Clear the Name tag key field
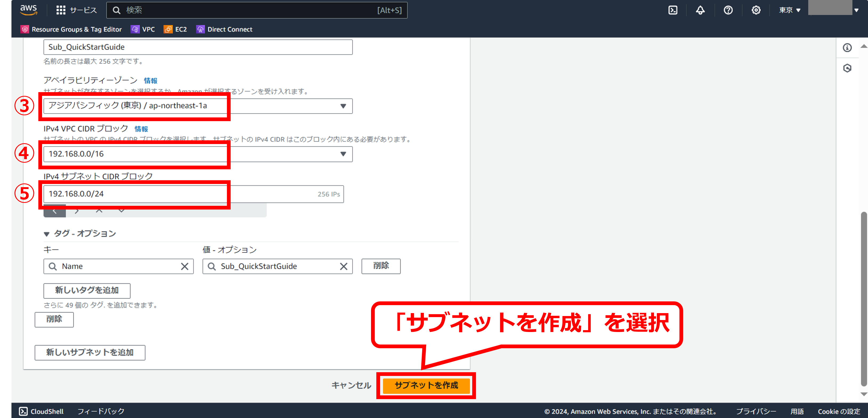Image resolution: width=868 pixels, height=418 pixels. (184, 267)
